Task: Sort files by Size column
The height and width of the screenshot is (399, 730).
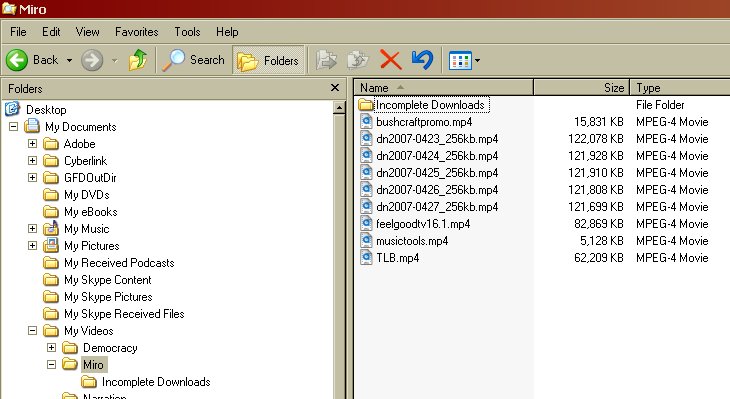Action: [x=581, y=88]
